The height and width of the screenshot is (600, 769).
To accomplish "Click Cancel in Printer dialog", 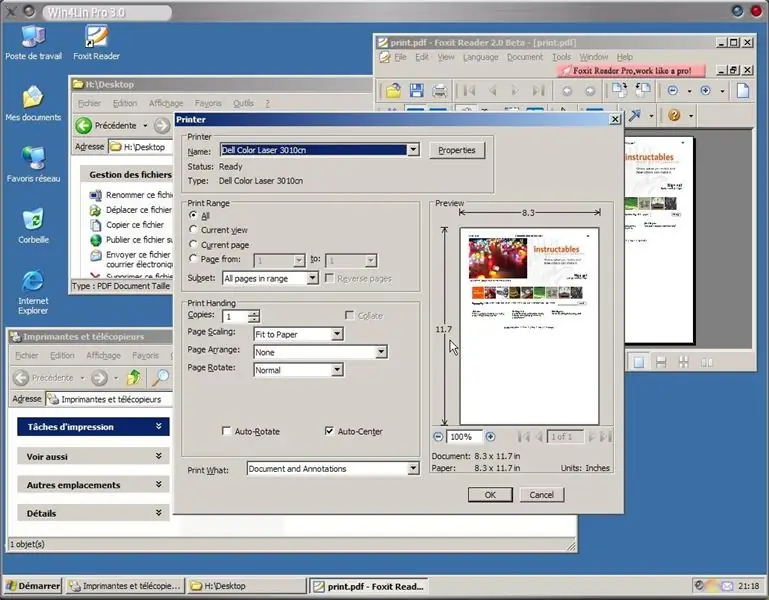I will point(541,495).
